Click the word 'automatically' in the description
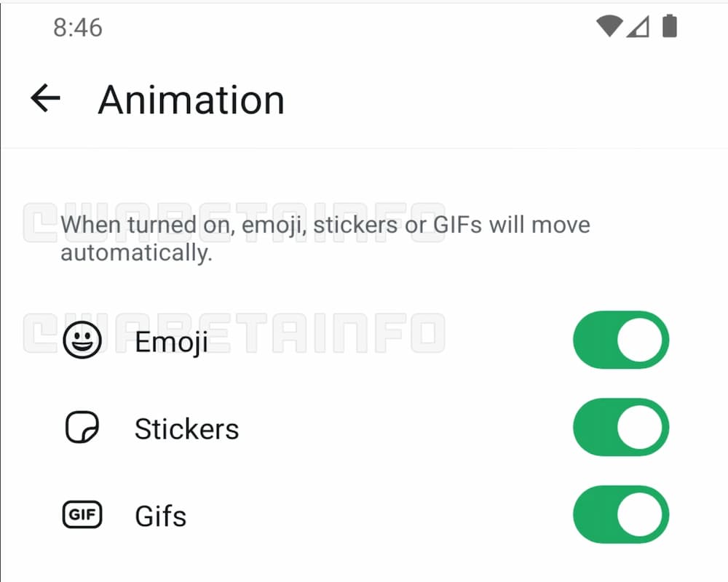728x582 pixels. [x=136, y=253]
